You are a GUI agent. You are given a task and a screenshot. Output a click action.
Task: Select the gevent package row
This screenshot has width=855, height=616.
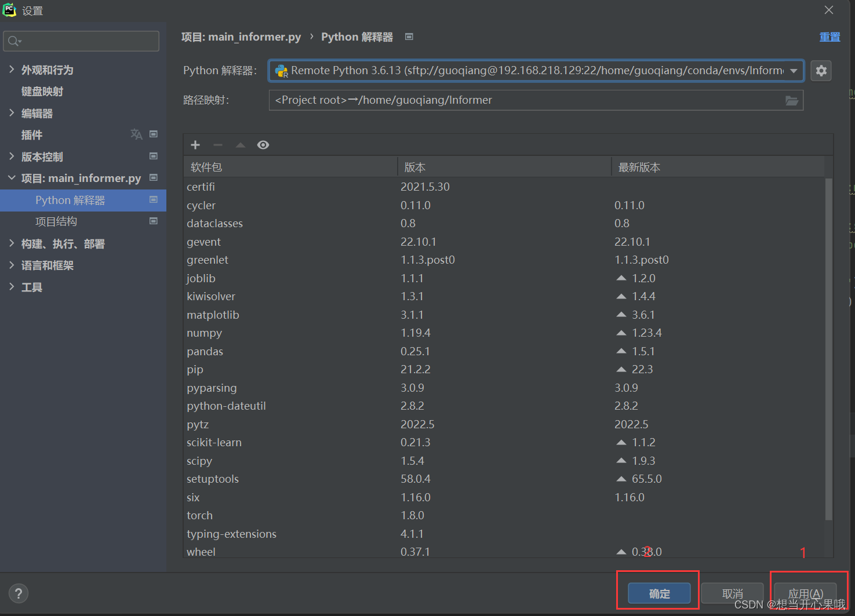point(504,242)
